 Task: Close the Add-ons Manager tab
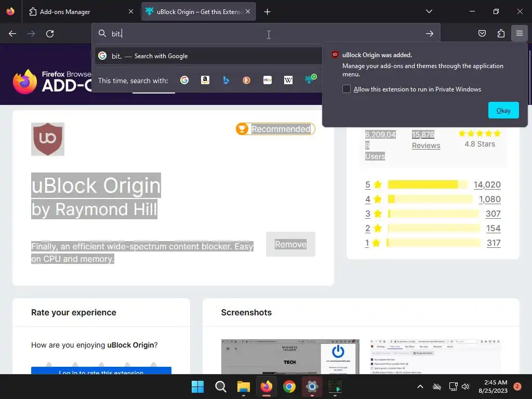click(x=130, y=11)
